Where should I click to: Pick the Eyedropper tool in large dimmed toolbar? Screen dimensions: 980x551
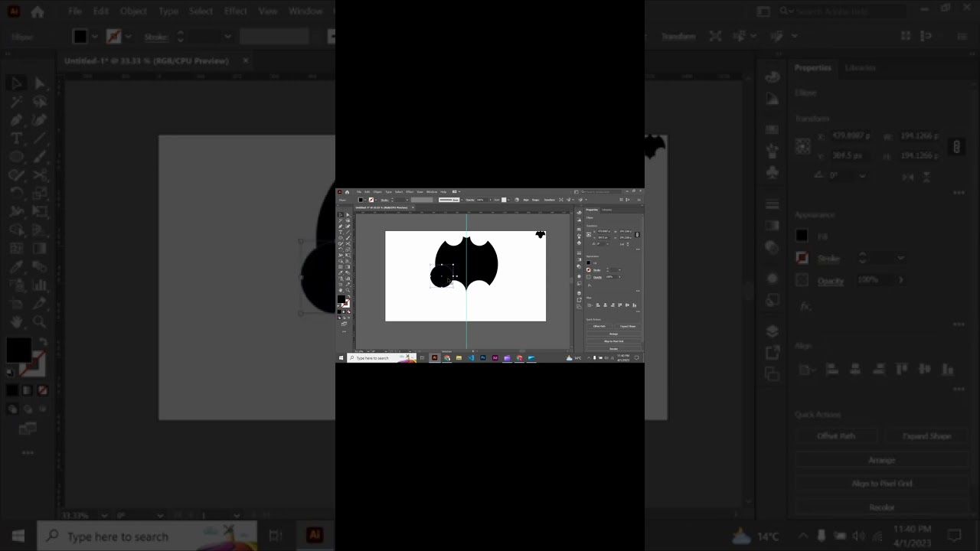click(16, 266)
